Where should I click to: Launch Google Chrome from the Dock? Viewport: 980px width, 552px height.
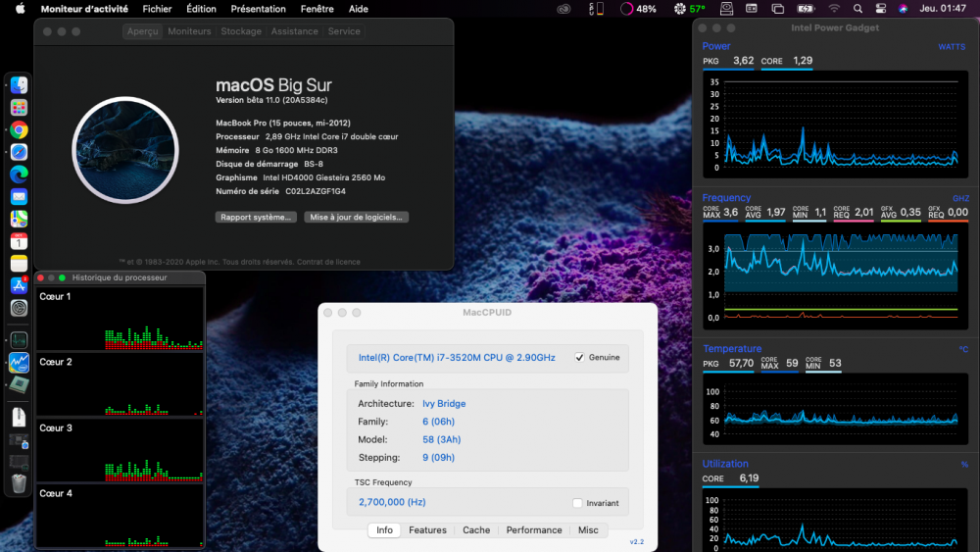click(19, 130)
